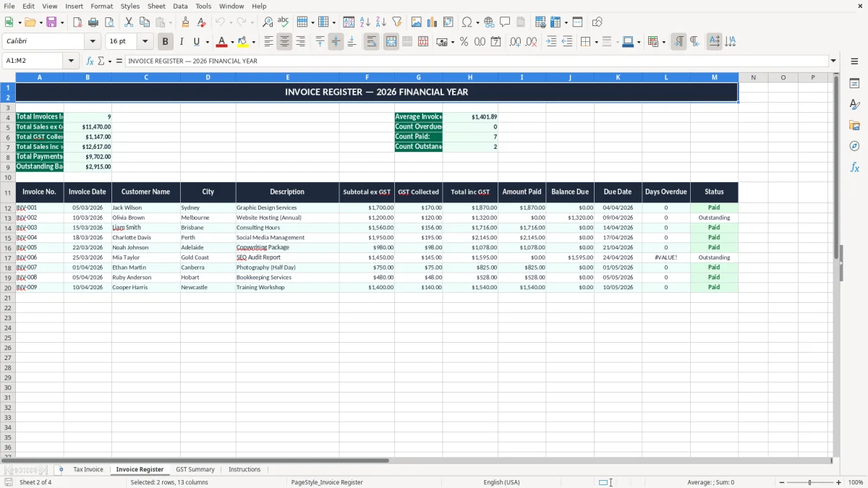Click the Copy icon
The image size is (868, 488).
coord(145,22)
